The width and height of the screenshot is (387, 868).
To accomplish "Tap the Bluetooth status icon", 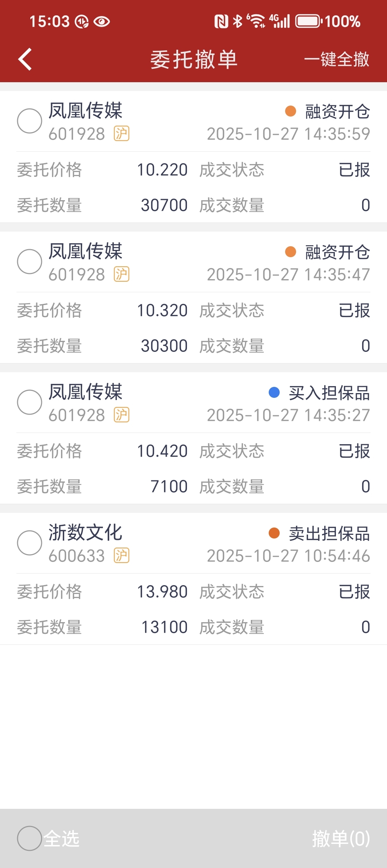I will 238,21.
